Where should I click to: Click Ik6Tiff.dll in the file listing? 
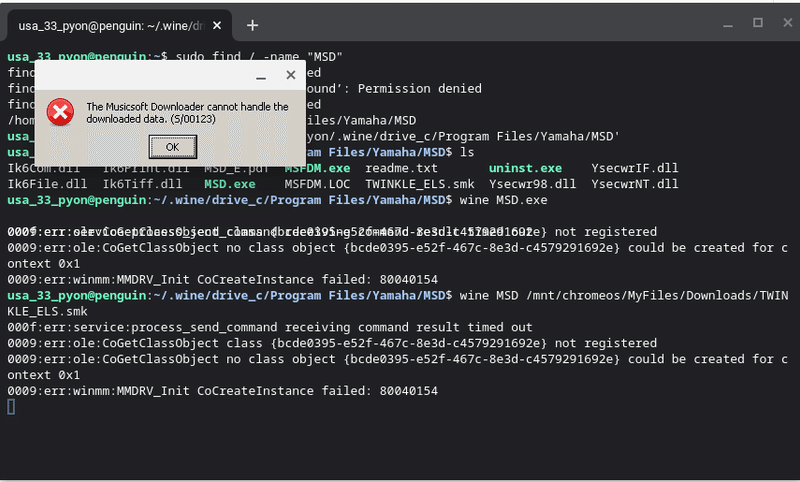142,184
